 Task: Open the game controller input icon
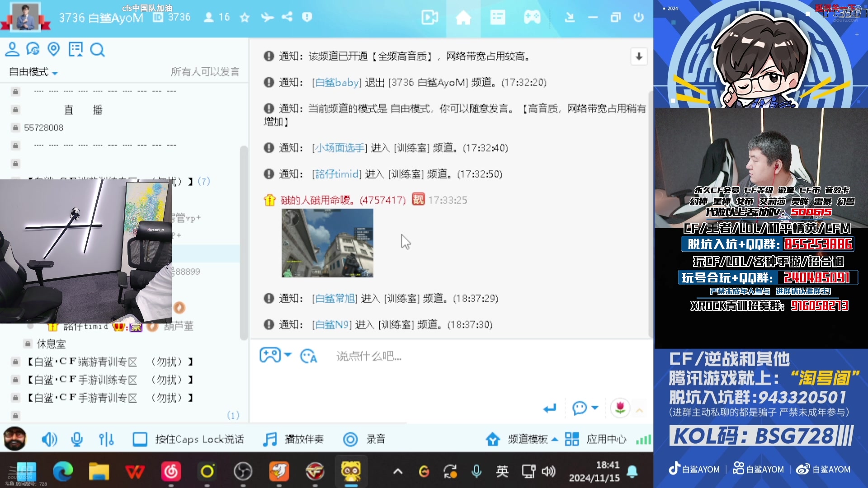(270, 355)
